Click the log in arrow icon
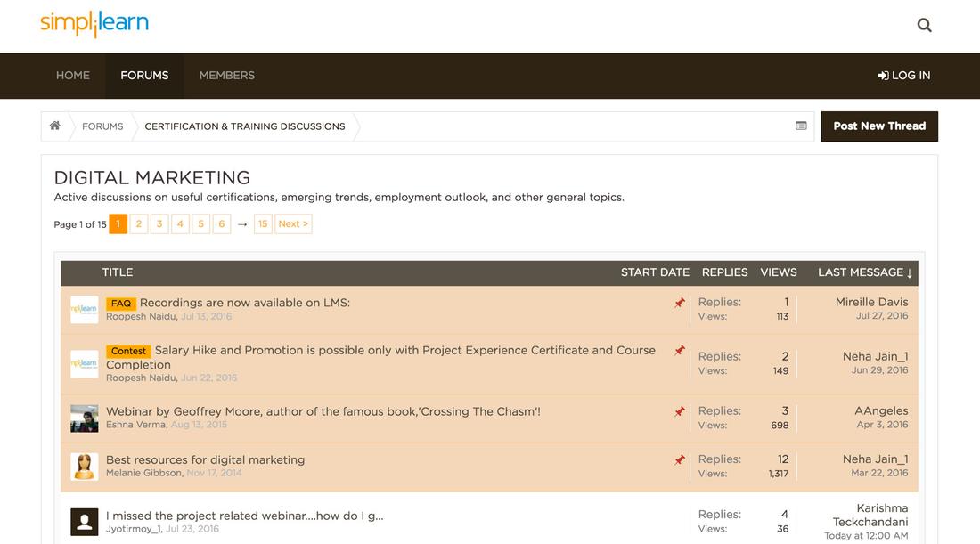980x544 pixels. pyautogui.click(x=882, y=75)
